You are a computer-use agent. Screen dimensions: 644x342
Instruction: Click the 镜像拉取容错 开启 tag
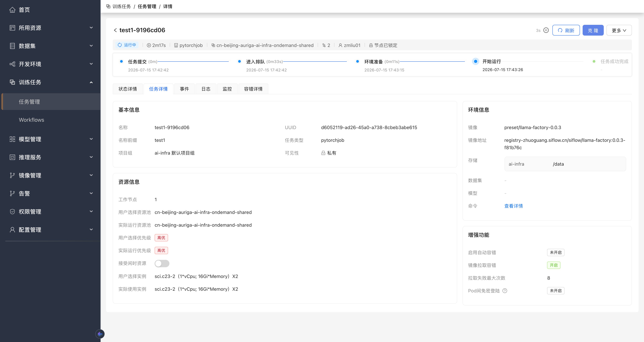coord(554,265)
